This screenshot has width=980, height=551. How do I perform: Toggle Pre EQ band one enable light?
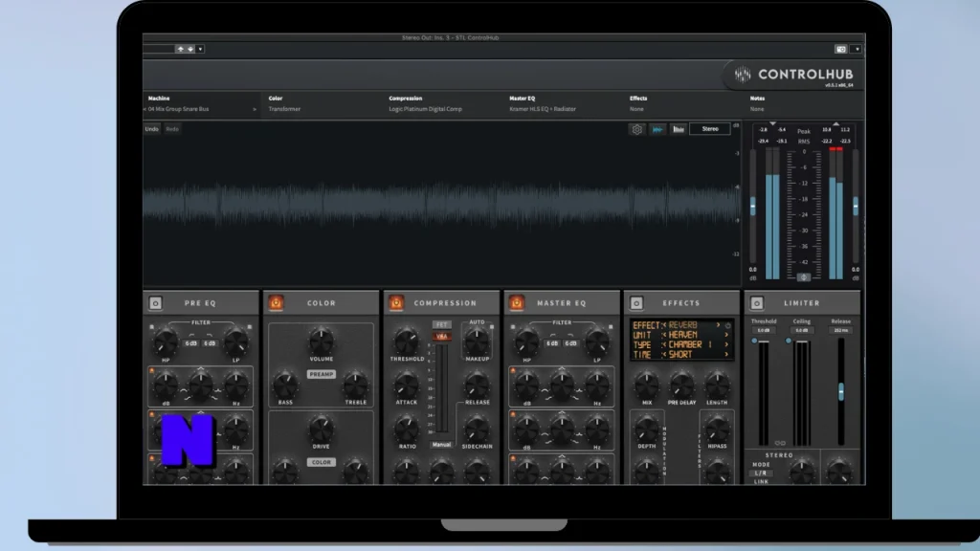pos(152,370)
